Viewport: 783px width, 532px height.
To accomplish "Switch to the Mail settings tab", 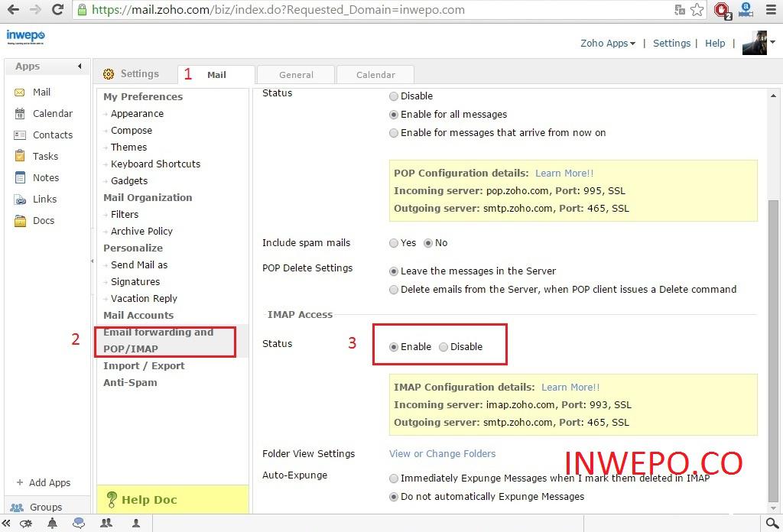I will click(216, 75).
